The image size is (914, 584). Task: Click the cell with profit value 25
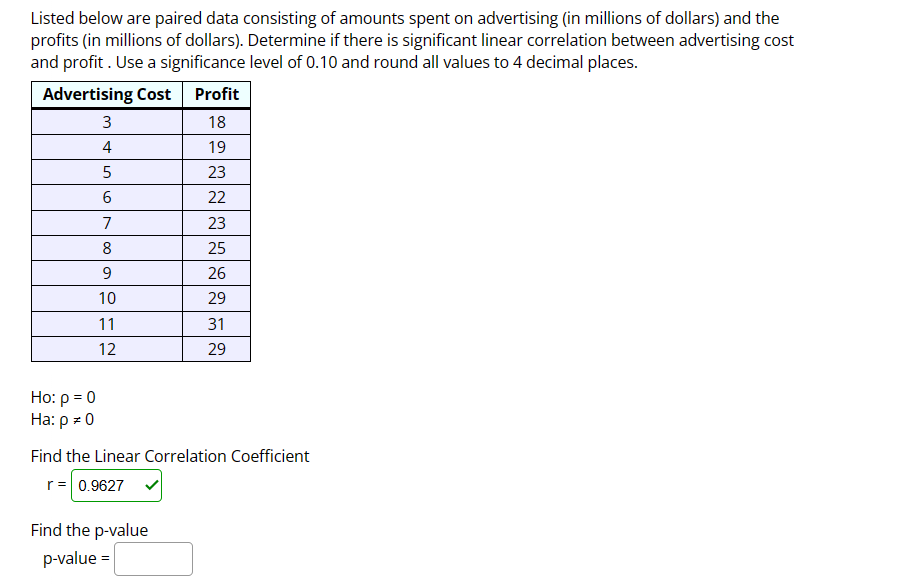tap(216, 247)
